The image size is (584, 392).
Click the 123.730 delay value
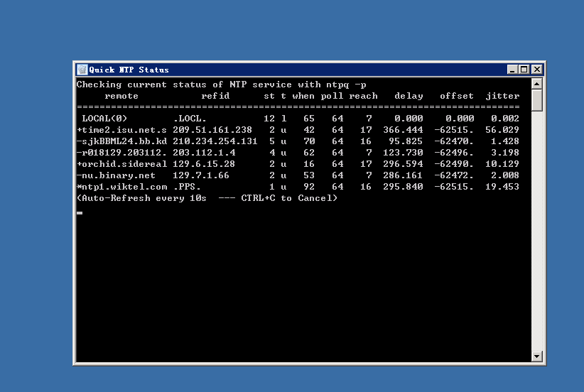pyautogui.click(x=403, y=153)
